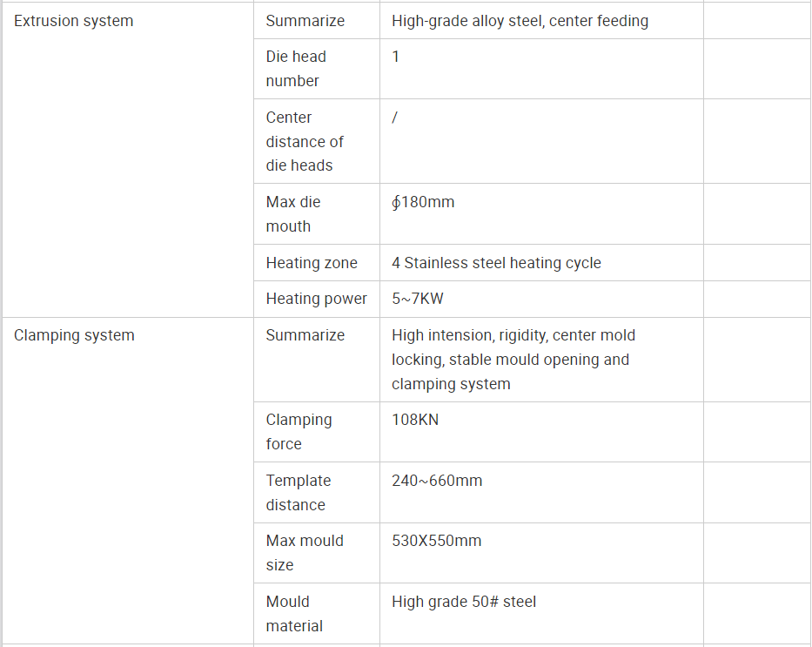
Task: Click the clamping system description starting "High intension"
Action: click(x=513, y=360)
